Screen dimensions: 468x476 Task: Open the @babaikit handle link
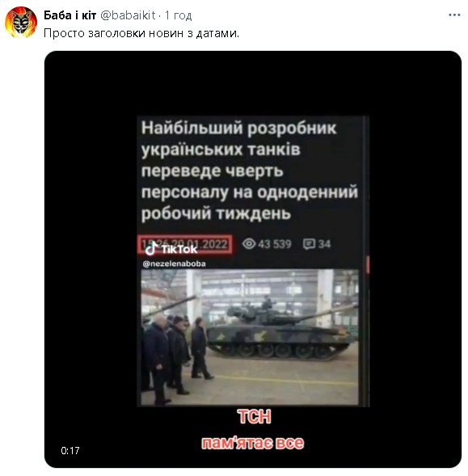click(x=128, y=15)
